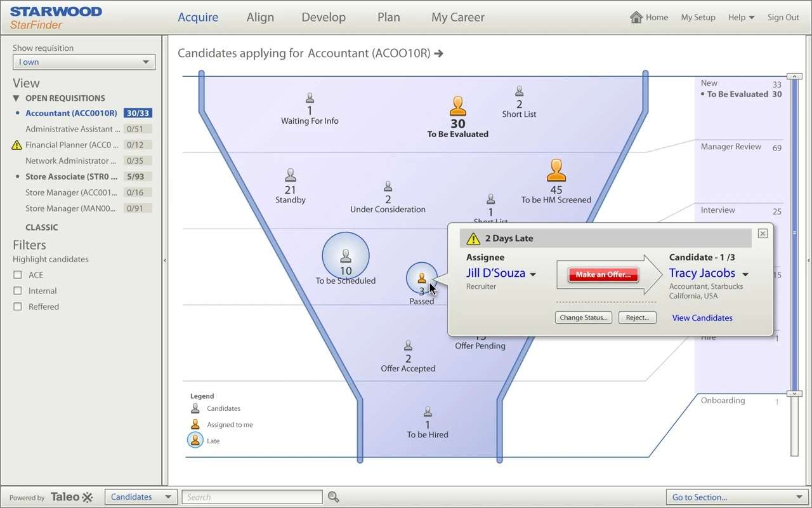Select the Network Administrator requisition
The image size is (812, 508).
click(x=71, y=161)
